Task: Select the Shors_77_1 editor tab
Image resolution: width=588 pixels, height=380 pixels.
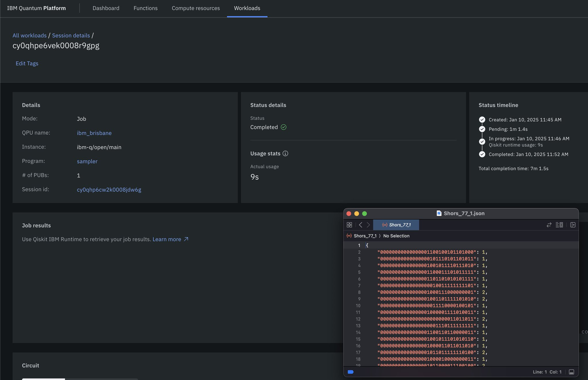Action: tap(396, 225)
